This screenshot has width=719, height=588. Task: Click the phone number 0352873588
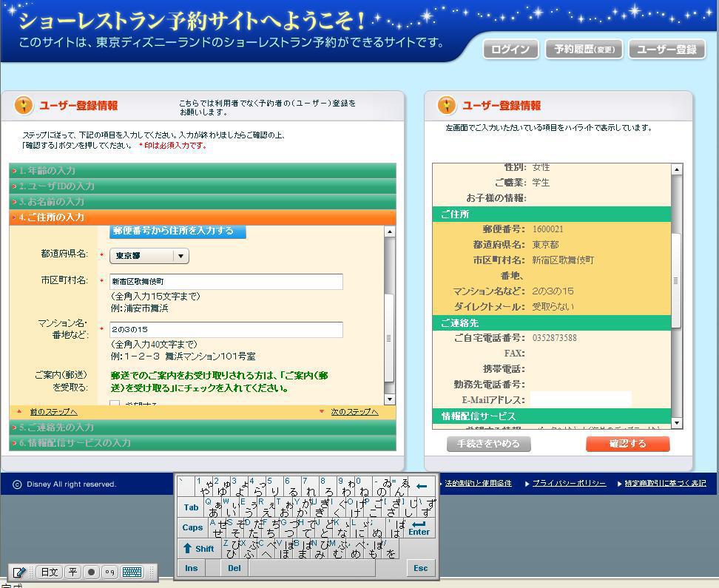(554, 338)
